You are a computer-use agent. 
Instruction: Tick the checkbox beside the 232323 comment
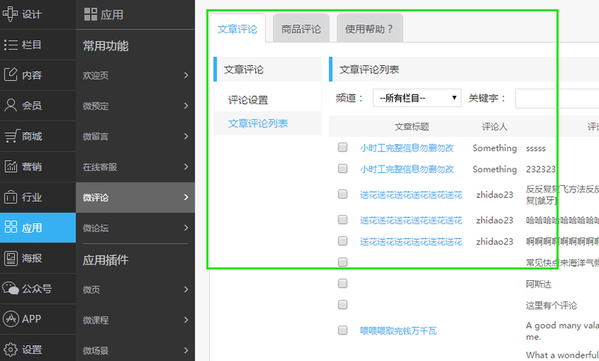(343, 168)
